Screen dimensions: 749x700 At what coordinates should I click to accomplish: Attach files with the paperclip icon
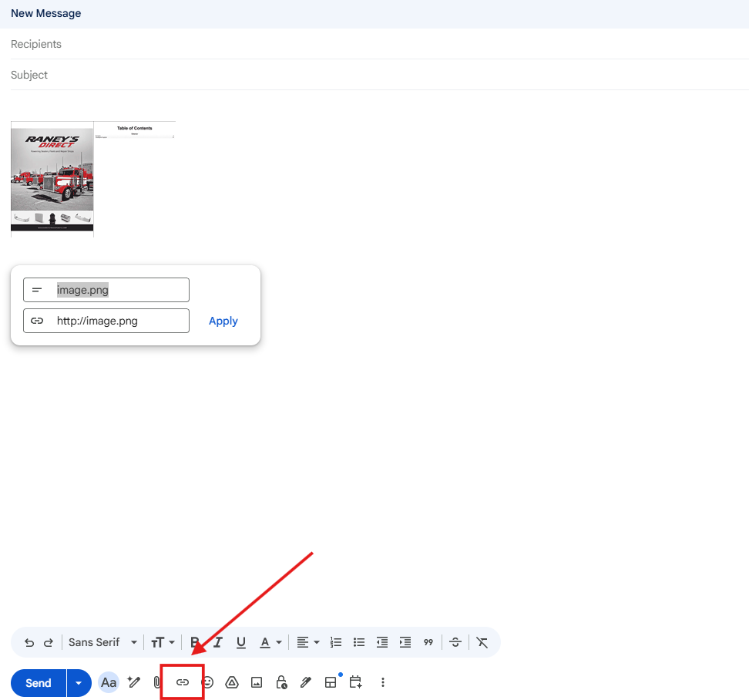tap(157, 682)
